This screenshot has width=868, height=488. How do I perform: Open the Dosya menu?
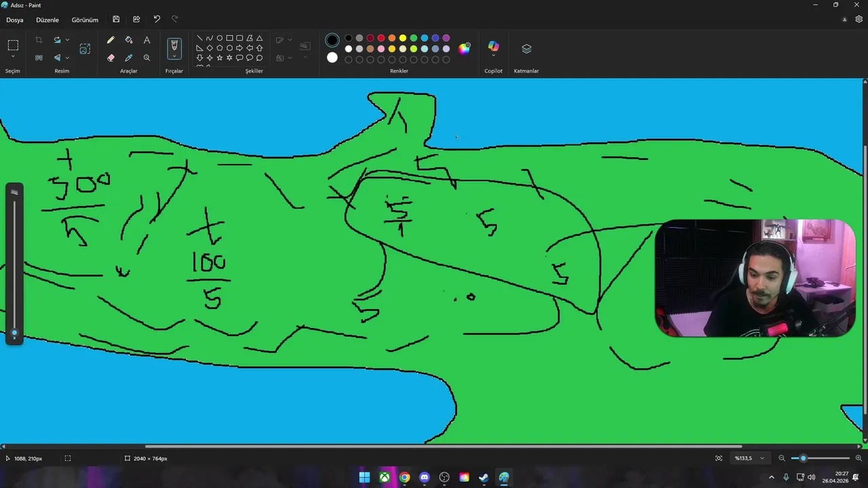click(x=15, y=20)
